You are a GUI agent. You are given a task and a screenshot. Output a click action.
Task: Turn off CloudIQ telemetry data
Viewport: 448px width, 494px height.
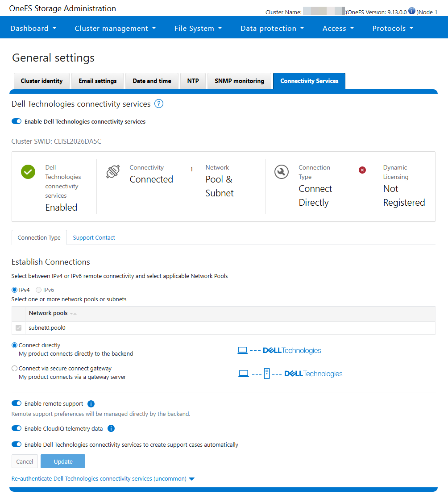coord(17,428)
